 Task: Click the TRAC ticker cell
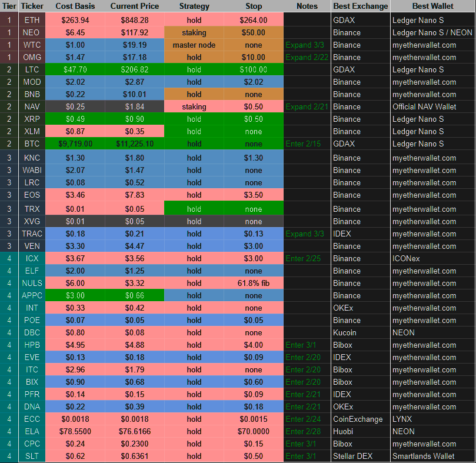(32, 234)
